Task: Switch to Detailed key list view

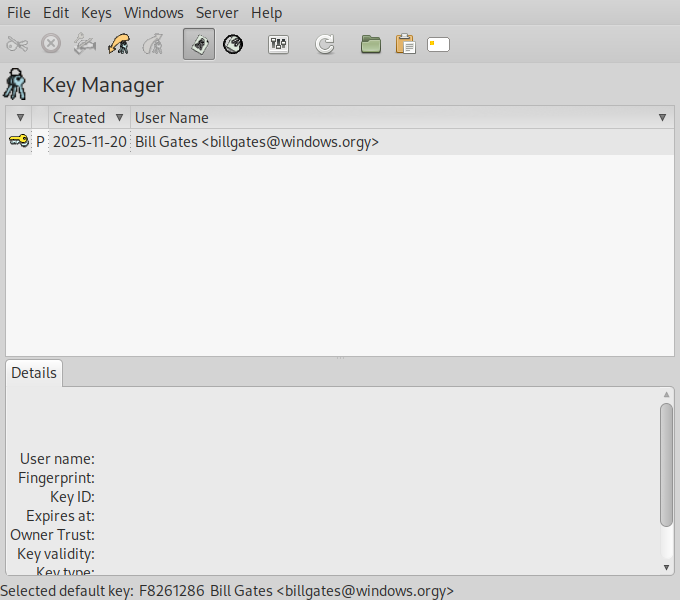Action: click(x=233, y=44)
